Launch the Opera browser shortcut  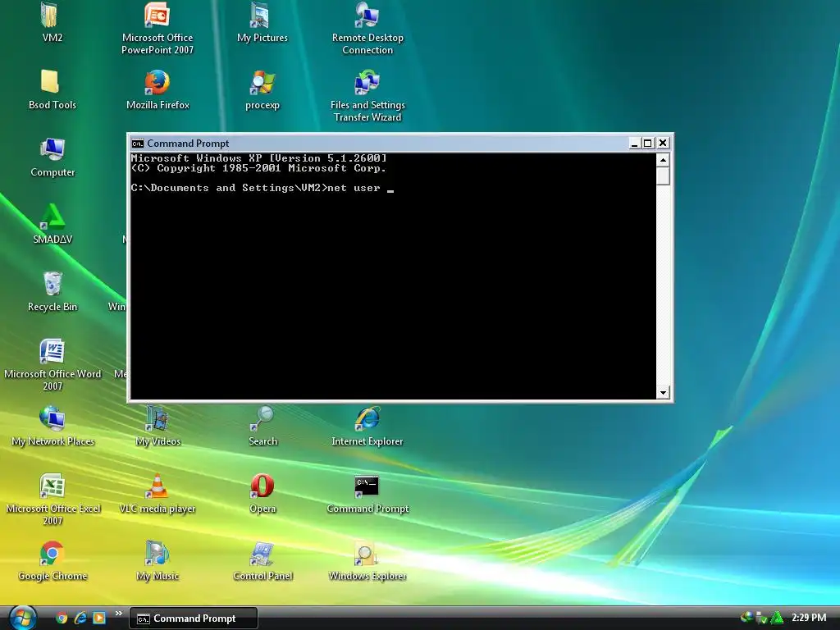(262, 487)
